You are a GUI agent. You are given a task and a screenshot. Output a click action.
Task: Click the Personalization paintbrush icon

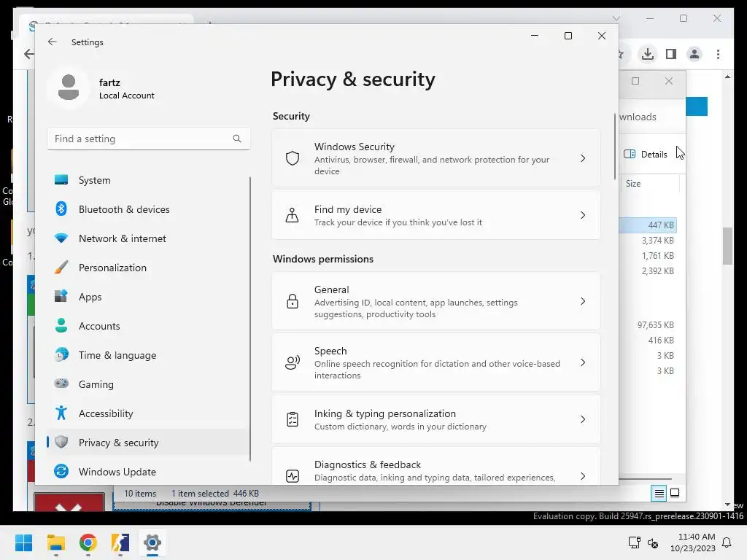coord(61,267)
